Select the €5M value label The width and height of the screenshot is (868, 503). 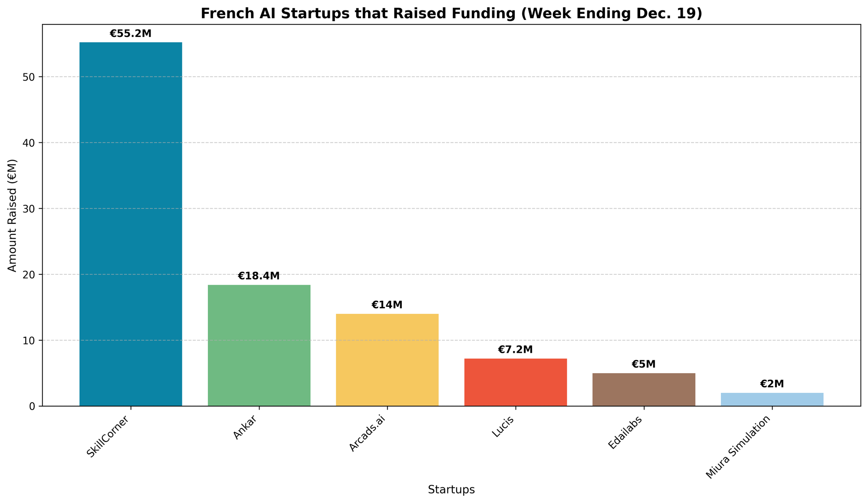pyautogui.click(x=644, y=365)
